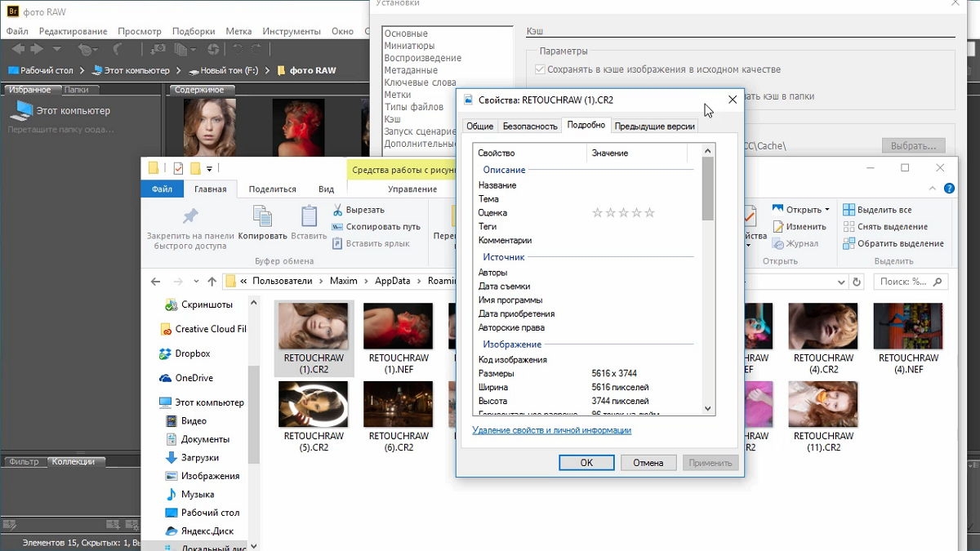Click the boomerang return icon in Bridge toolbar
This screenshot has width=980, height=551.
click(116, 50)
